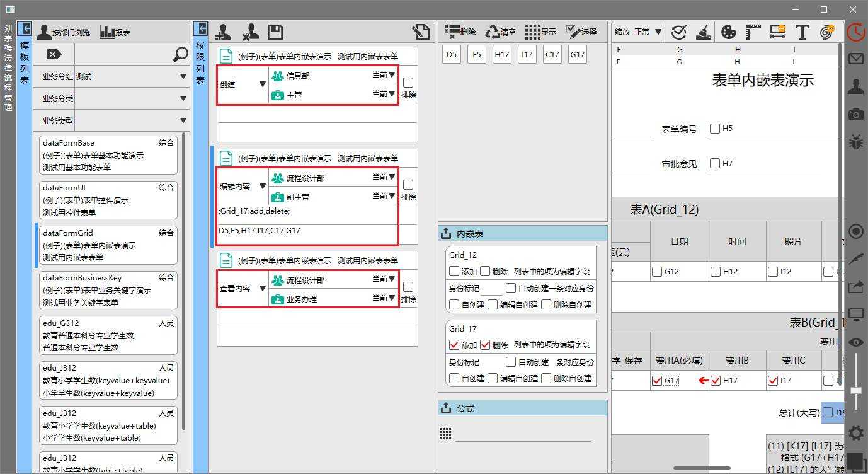
Task: Click the feather pen icon in right sidebar
Action: coord(855,259)
